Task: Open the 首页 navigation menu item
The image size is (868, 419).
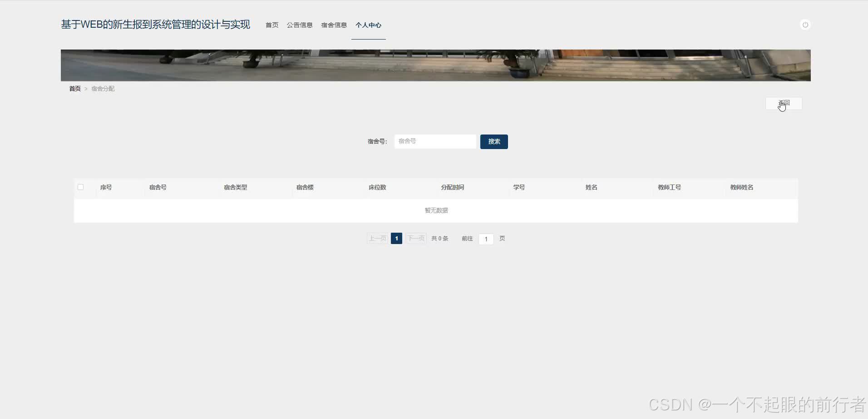Action: pyautogui.click(x=272, y=25)
